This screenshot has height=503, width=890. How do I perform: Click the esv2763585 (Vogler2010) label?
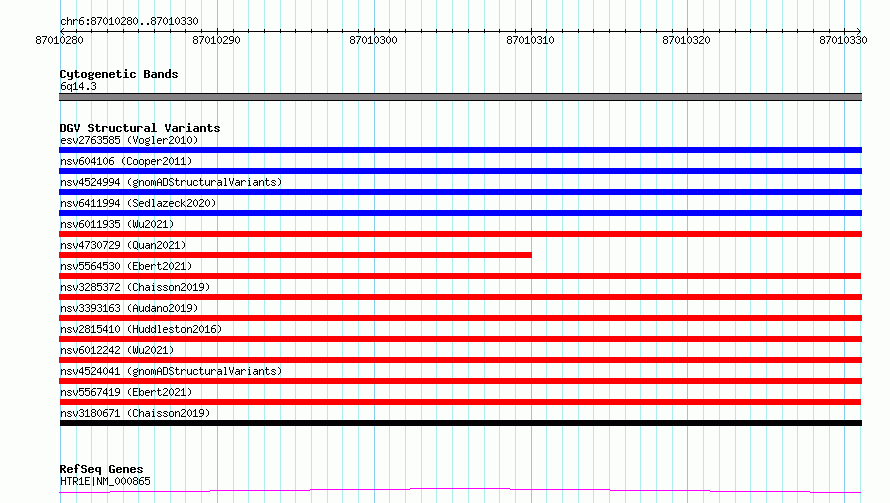(x=129, y=140)
